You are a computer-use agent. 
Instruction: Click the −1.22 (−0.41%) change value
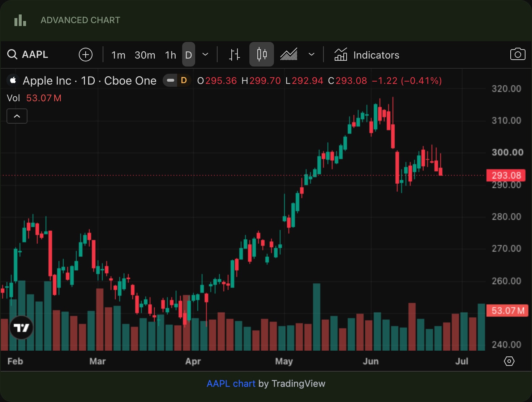(407, 81)
